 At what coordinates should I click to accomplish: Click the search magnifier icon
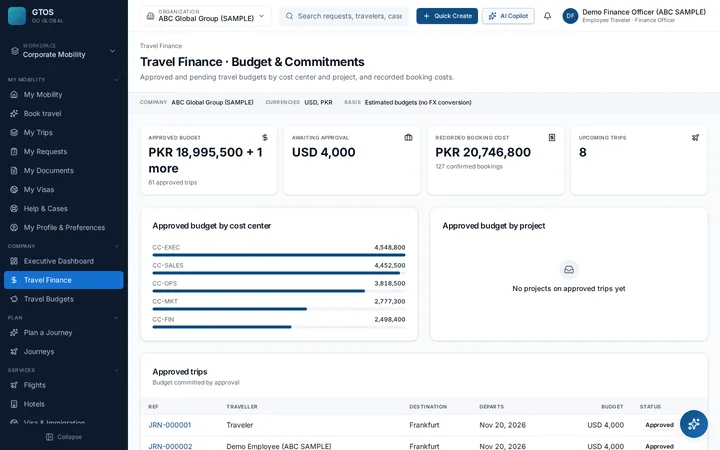click(x=289, y=16)
